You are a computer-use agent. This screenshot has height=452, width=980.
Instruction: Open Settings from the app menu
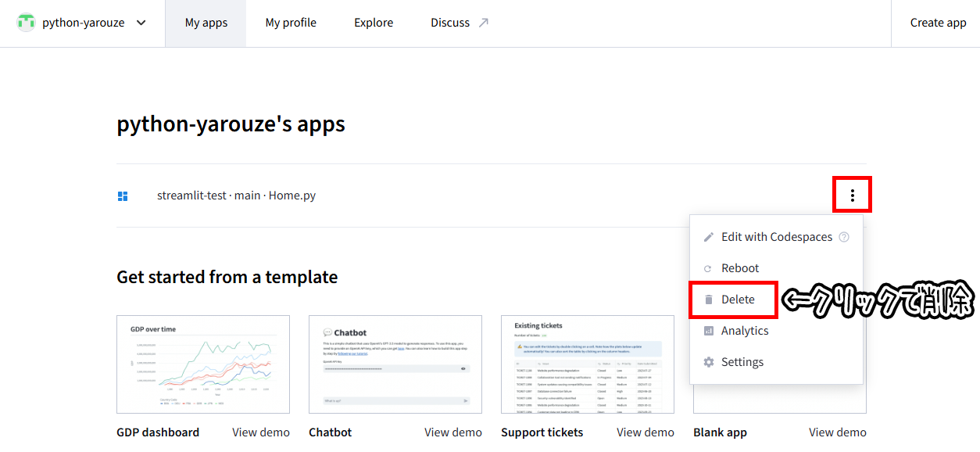(776, 362)
